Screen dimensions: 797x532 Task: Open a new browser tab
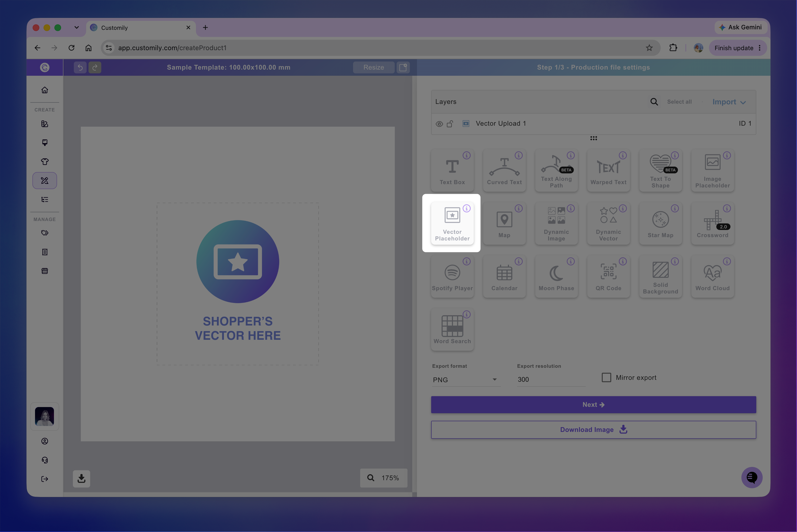205,27
